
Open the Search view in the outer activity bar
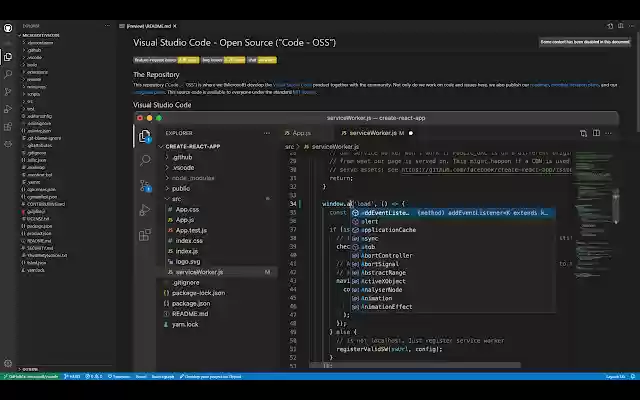click(8, 74)
